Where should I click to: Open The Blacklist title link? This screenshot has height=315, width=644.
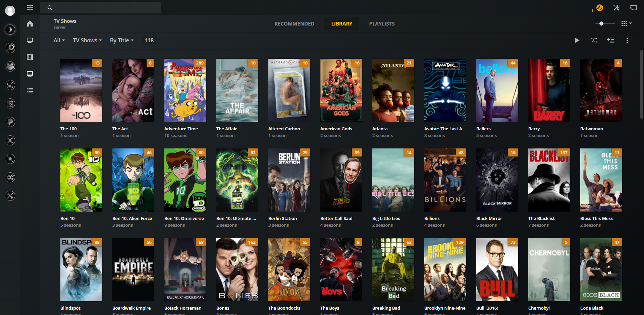click(x=541, y=218)
